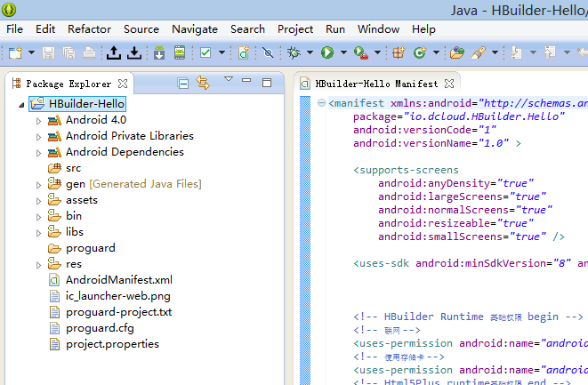Expand the assets folder
Image resolution: width=588 pixels, height=385 pixels.
[x=38, y=201]
